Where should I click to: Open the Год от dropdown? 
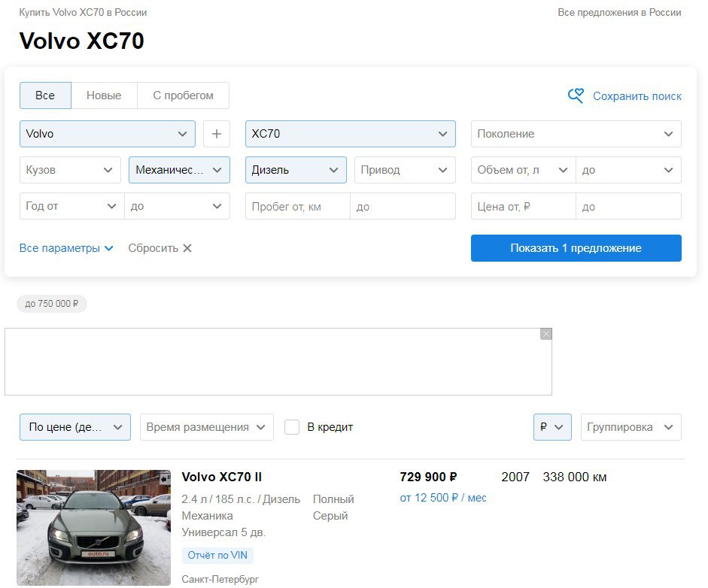(71, 206)
